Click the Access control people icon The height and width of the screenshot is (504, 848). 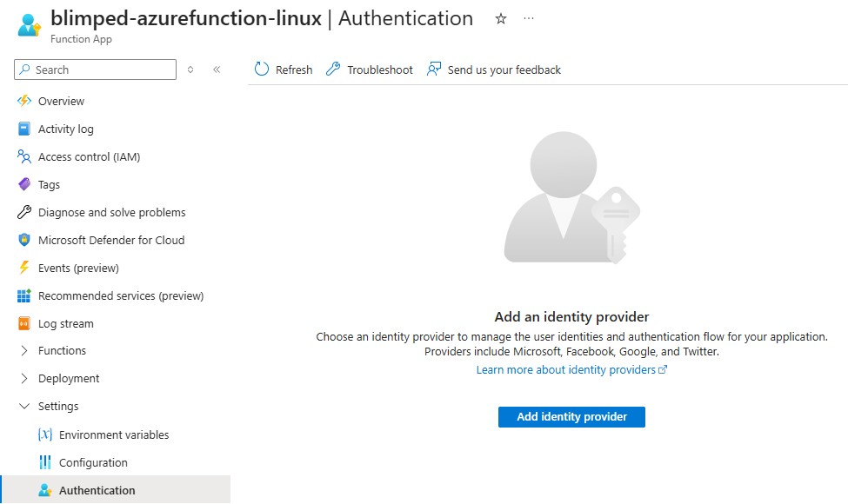24,156
